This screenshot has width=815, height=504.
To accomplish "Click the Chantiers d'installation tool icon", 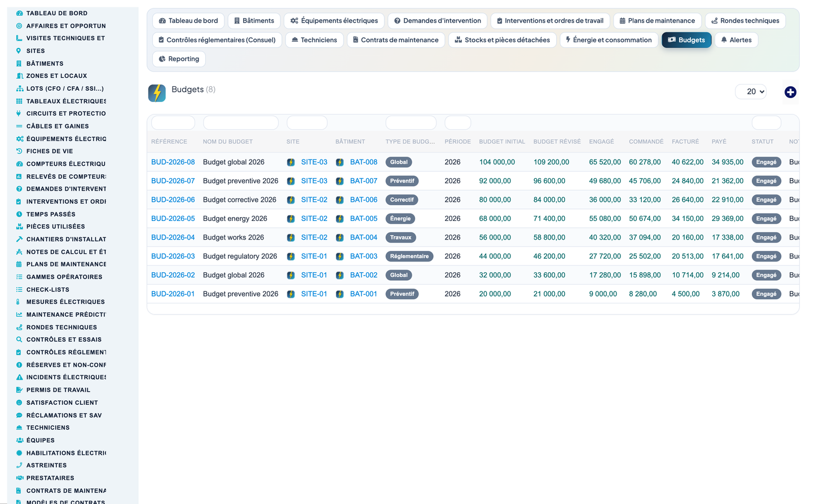I will (19, 239).
